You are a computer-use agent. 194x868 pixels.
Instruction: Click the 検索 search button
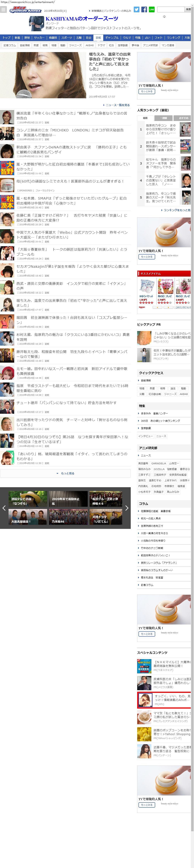pyautogui.click(x=188, y=9)
